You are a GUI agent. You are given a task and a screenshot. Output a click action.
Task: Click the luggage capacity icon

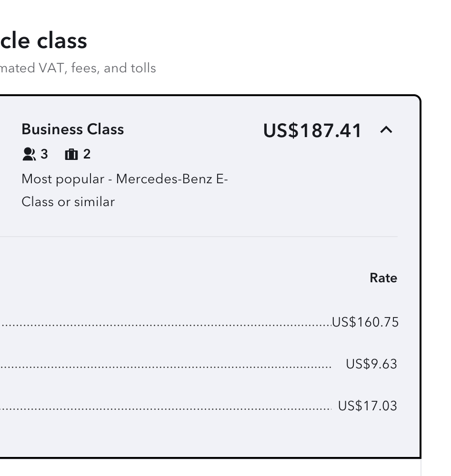71,154
